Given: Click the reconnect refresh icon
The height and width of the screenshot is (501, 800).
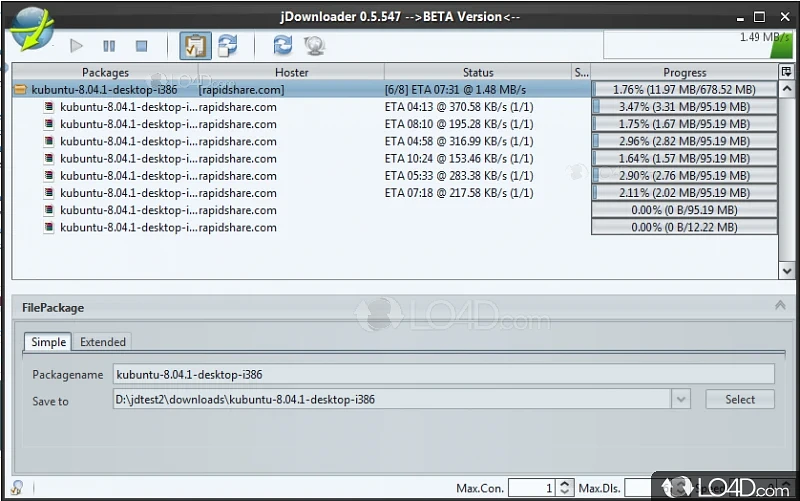Looking at the screenshot, I should pos(282,45).
